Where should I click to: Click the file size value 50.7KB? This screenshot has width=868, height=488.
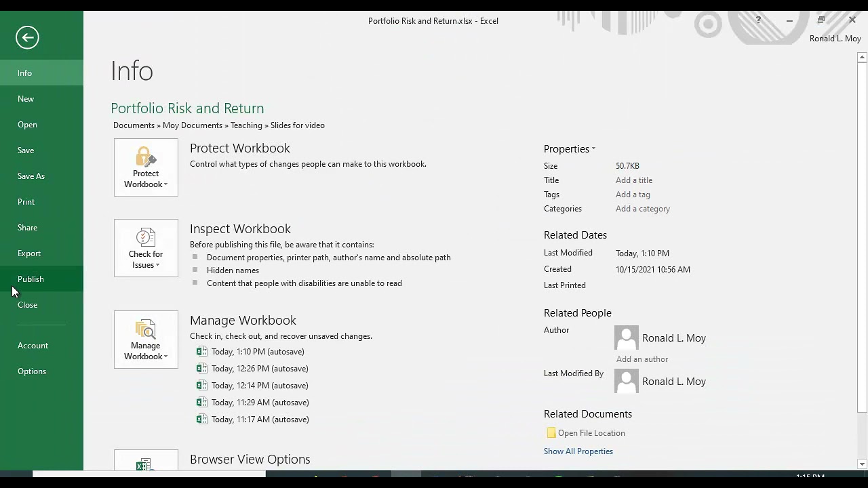coord(627,166)
